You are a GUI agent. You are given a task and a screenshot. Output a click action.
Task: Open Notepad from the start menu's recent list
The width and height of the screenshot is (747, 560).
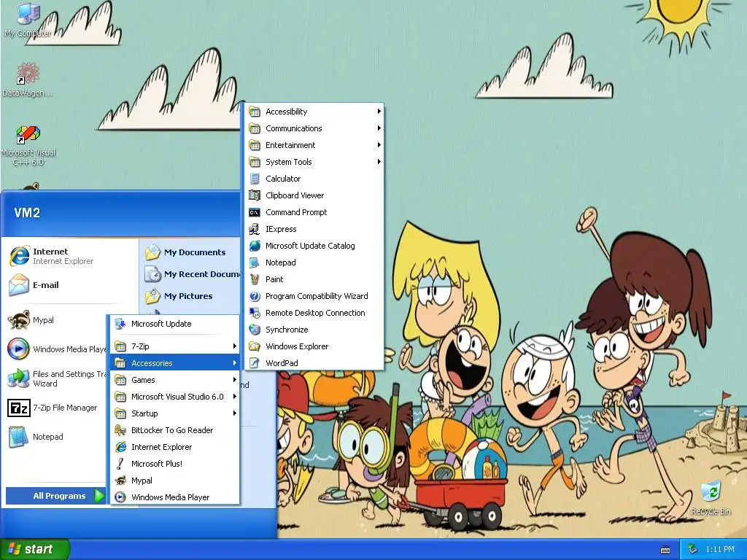point(56,437)
